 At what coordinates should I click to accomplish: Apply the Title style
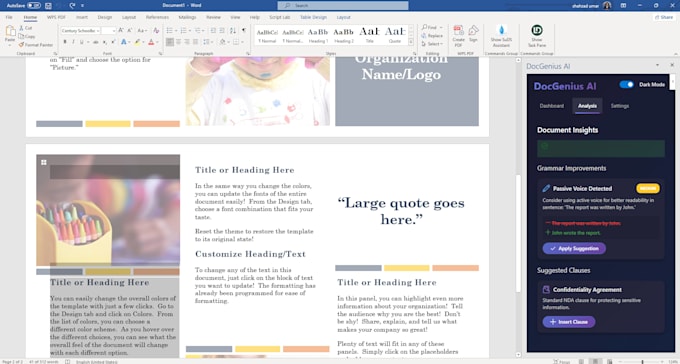[369, 35]
